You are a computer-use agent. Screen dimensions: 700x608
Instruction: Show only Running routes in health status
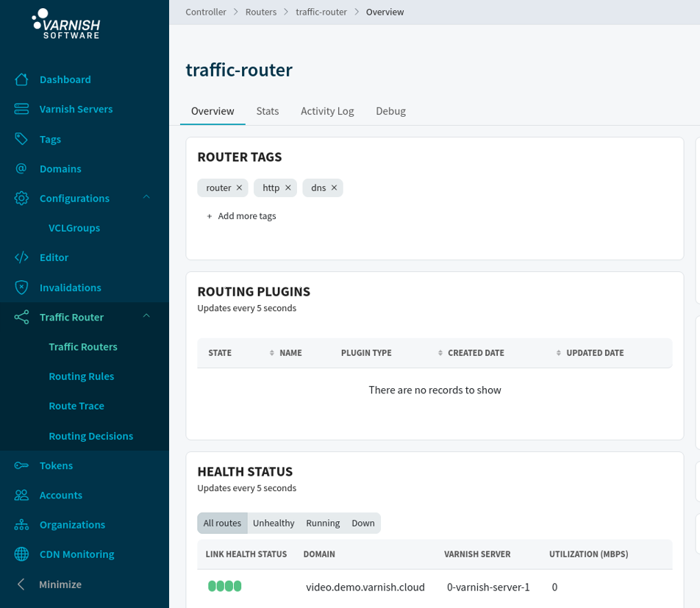(323, 523)
